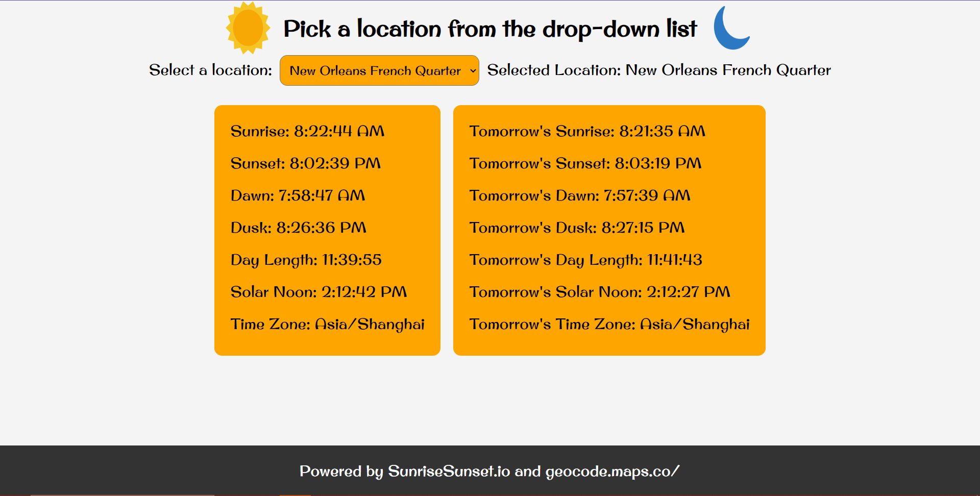This screenshot has height=496, width=980.
Task: Click the Dawn time entry
Action: click(x=298, y=195)
